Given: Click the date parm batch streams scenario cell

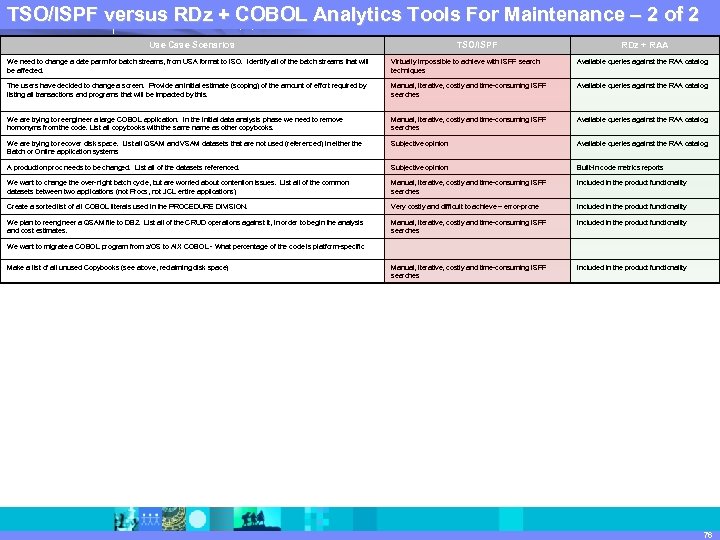Looking at the screenshot, I should (192, 66).
